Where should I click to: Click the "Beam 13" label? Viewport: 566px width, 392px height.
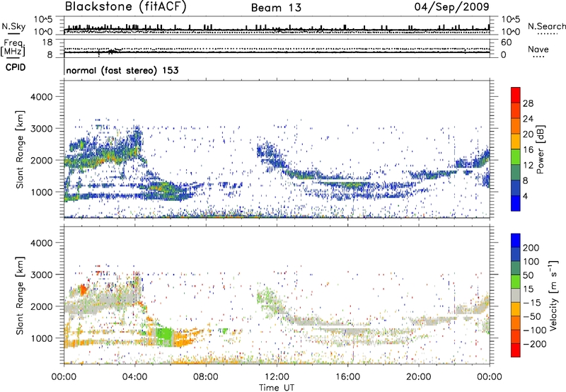[276, 8]
